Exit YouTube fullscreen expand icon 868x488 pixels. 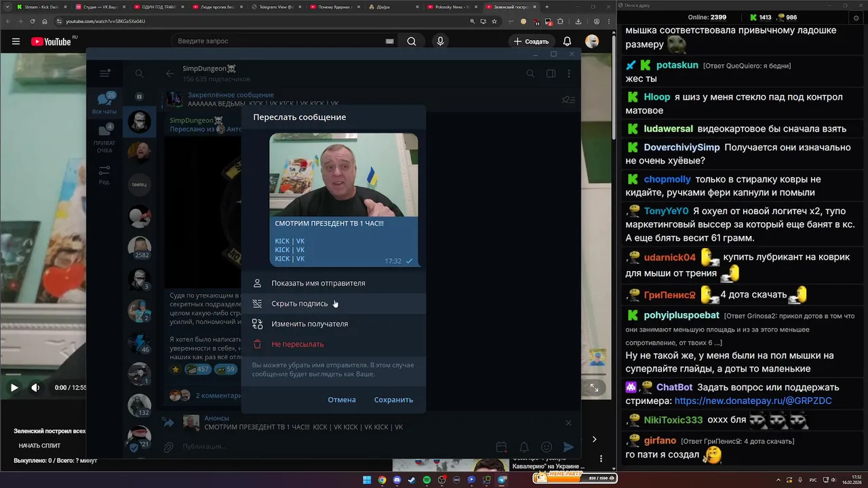594,388
